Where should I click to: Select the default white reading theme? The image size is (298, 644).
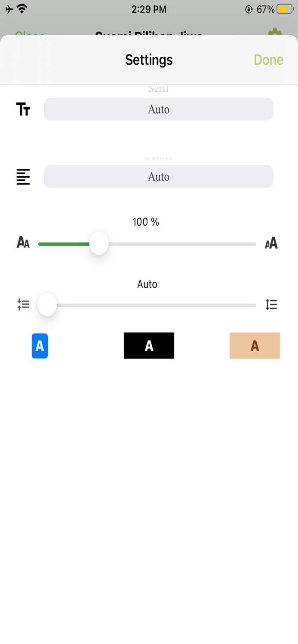(x=40, y=345)
